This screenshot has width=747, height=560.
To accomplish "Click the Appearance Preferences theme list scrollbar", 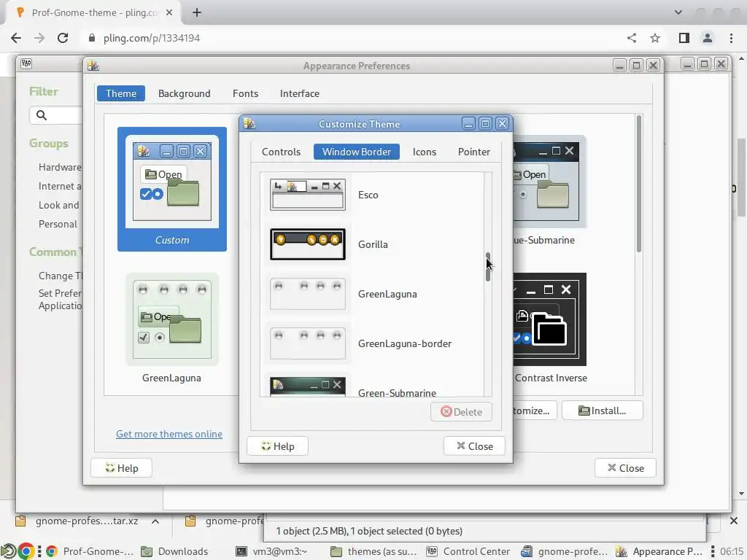I will [639, 183].
